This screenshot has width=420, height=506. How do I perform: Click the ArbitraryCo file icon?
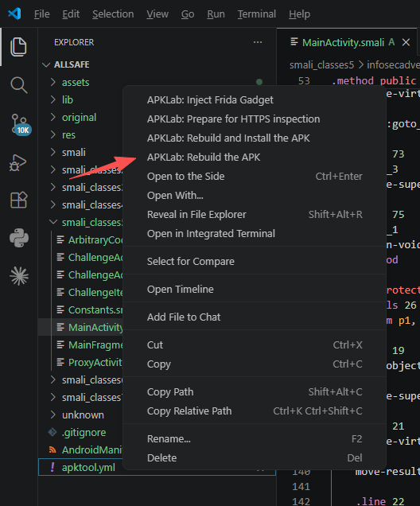click(60, 239)
